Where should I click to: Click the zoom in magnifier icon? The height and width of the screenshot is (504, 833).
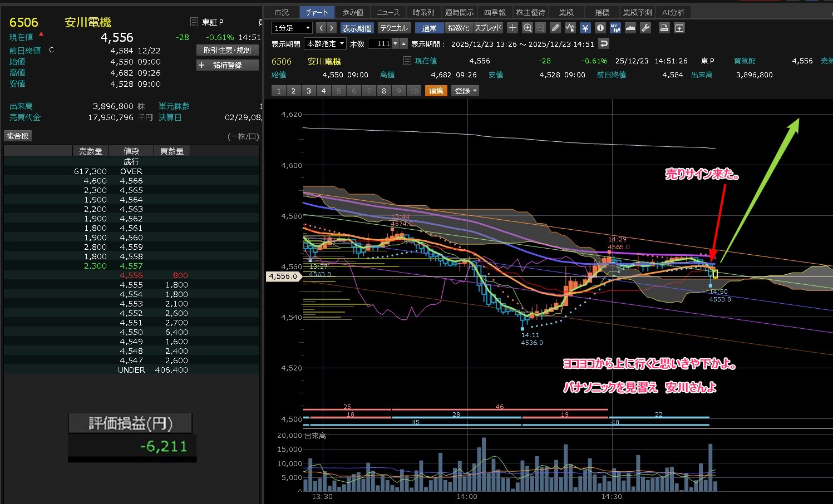528,28
